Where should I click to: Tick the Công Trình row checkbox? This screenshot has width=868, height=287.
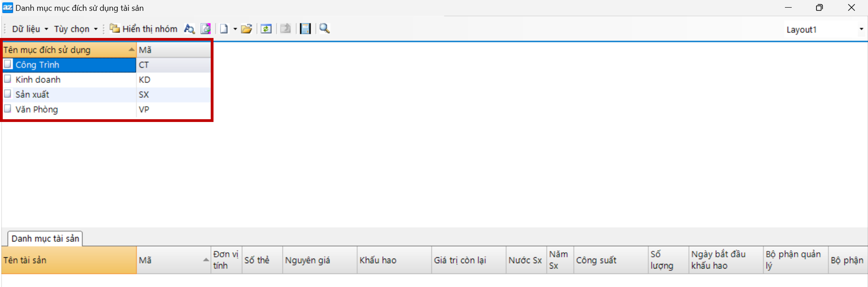coord(8,64)
